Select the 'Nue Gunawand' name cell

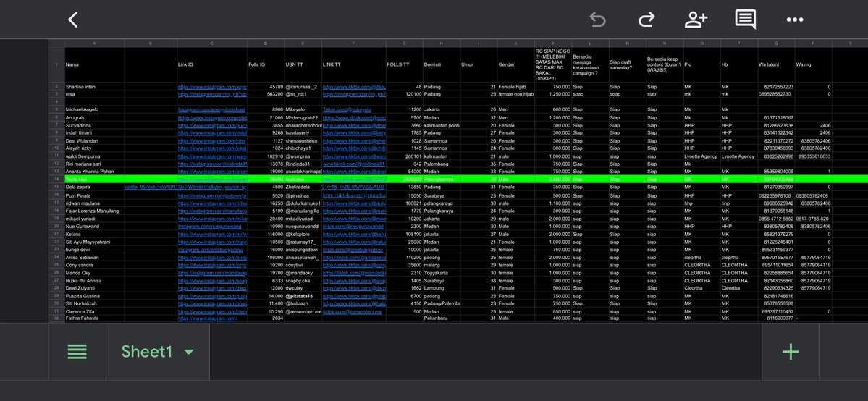pyautogui.click(x=94, y=227)
